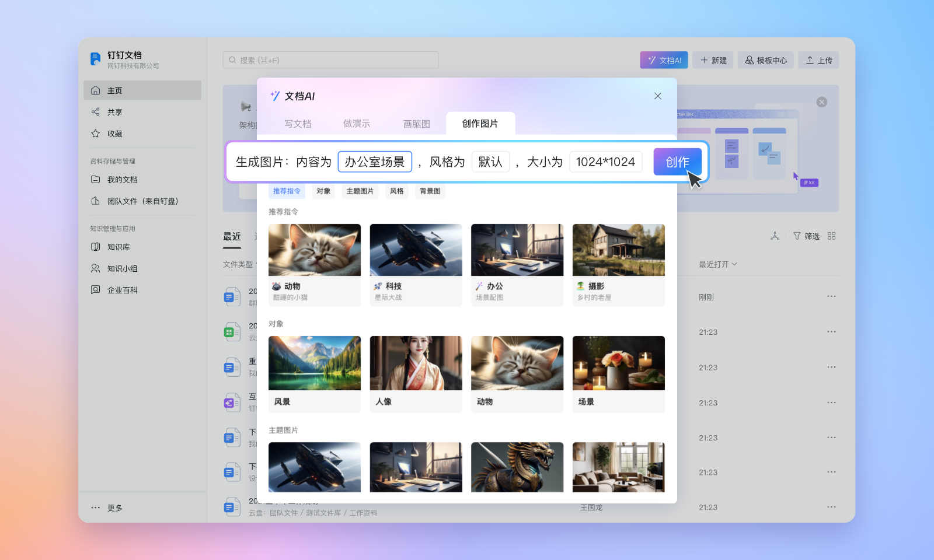Screen dimensions: 934x560
Task: Switch to grid view layout icon
Action: coord(832,236)
